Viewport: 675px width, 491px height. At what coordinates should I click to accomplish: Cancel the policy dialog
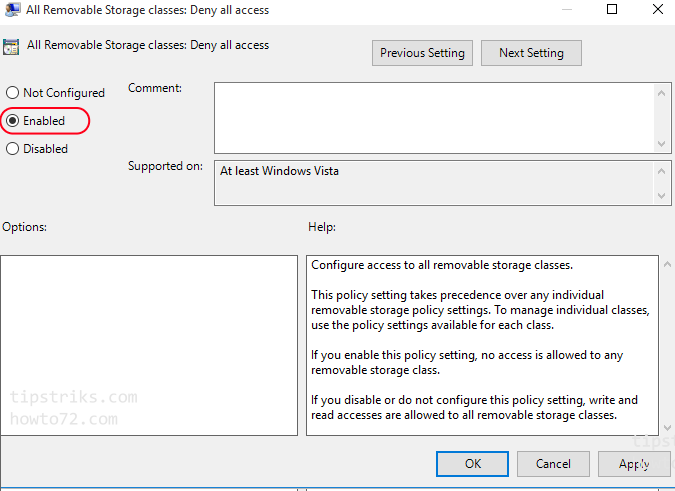(553, 464)
